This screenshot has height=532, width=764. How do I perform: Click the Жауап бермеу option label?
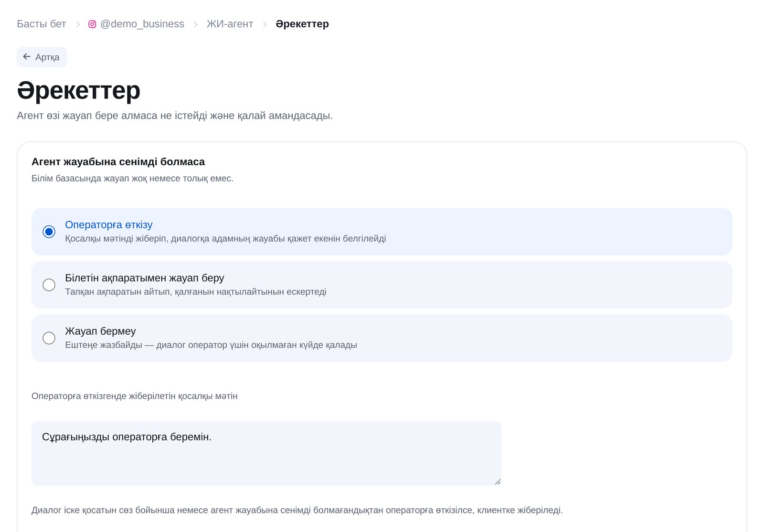[x=100, y=331]
